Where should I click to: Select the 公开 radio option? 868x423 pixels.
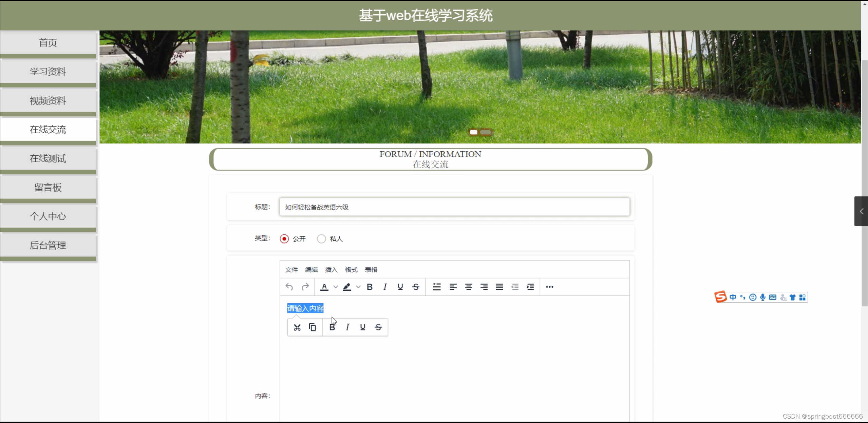(x=284, y=239)
